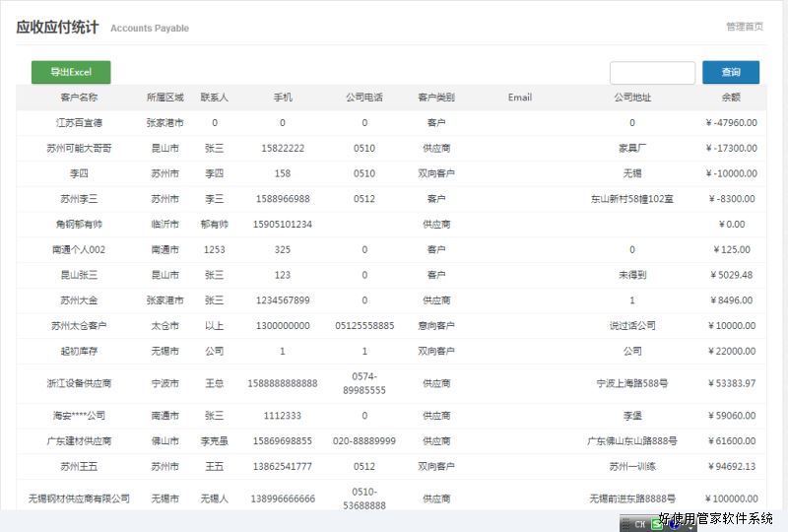Click the 公司地址 column header
The height and width of the screenshot is (532, 788).
pyautogui.click(x=632, y=98)
